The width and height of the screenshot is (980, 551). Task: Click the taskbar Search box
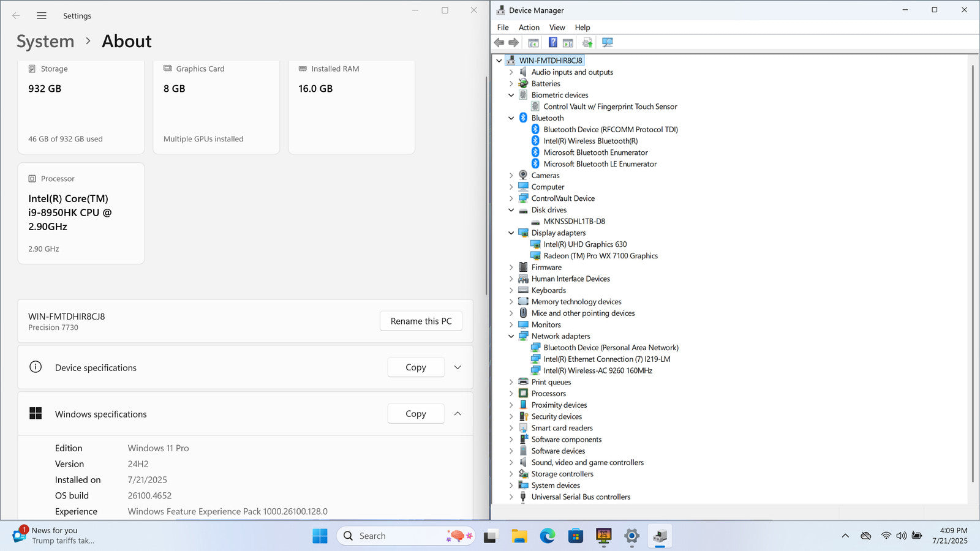click(x=392, y=536)
